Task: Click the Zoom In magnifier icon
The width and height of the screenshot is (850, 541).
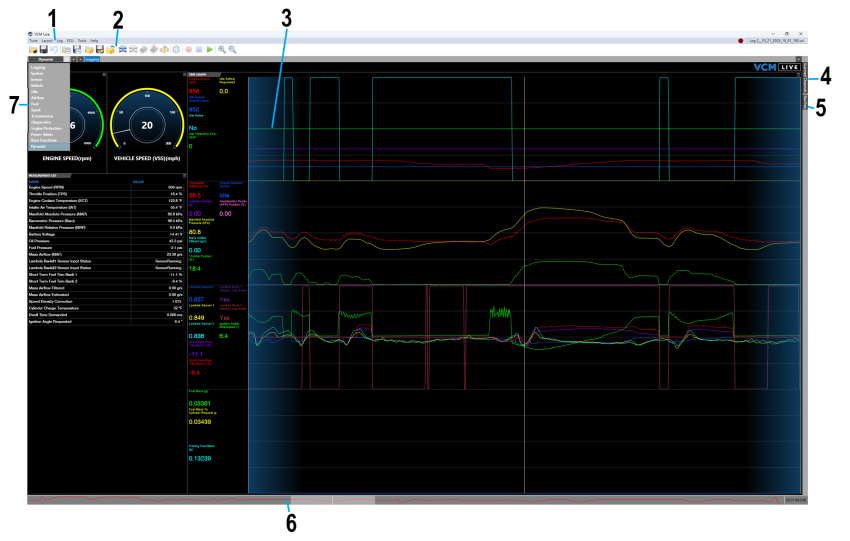Action: [x=222, y=49]
